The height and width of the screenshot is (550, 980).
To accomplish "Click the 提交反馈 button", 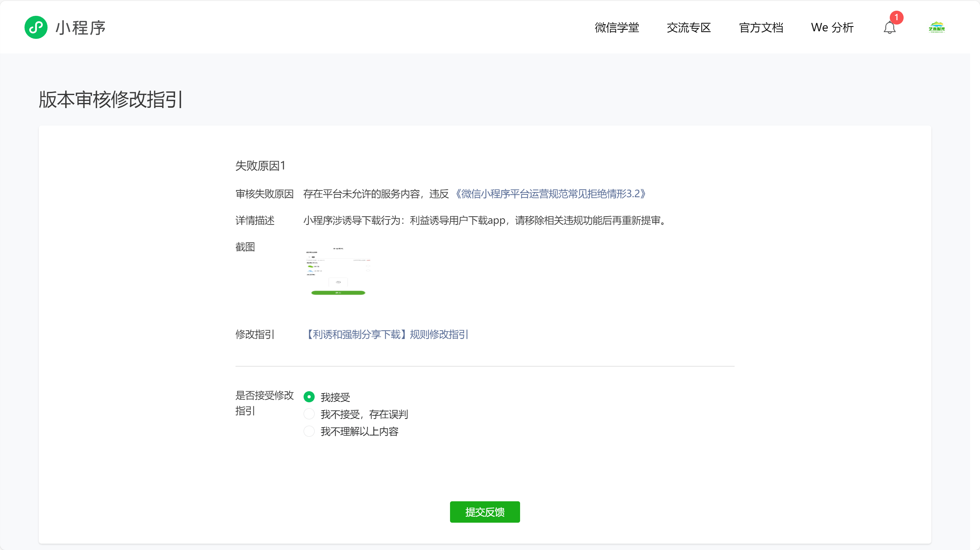I will pyautogui.click(x=485, y=512).
